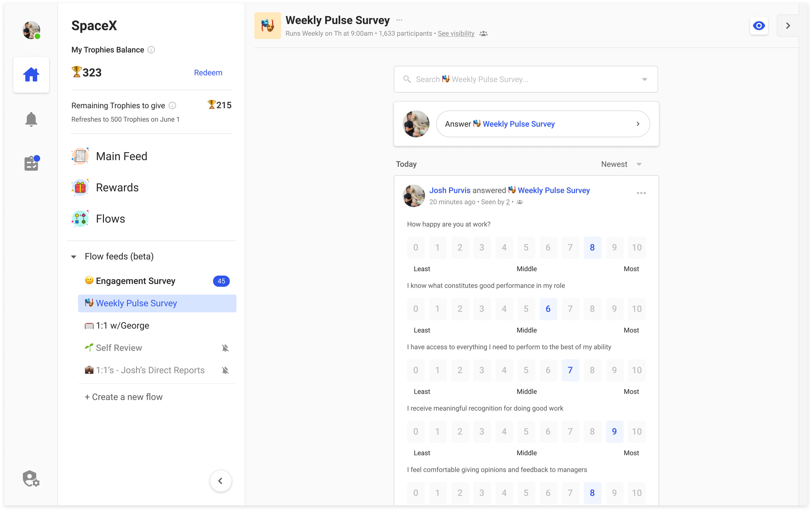Select the Engagement Survey feed

[x=135, y=281]
